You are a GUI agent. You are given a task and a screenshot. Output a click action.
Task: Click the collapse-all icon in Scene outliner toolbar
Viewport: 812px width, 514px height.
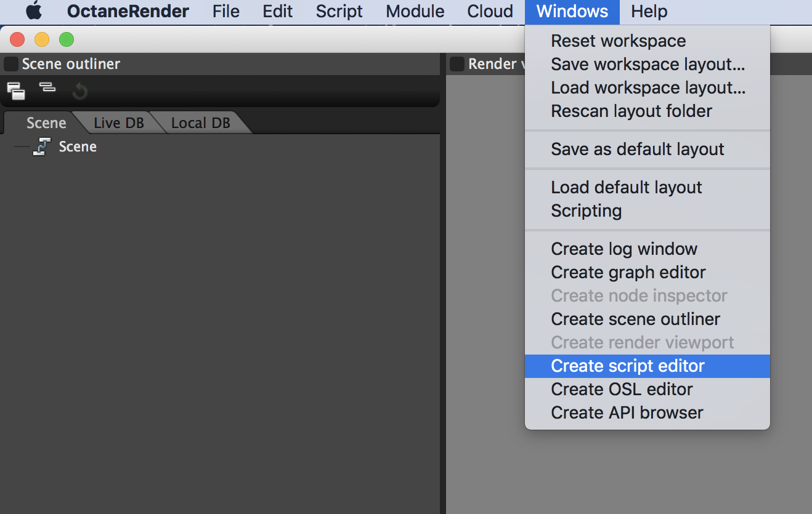(47, 88)
